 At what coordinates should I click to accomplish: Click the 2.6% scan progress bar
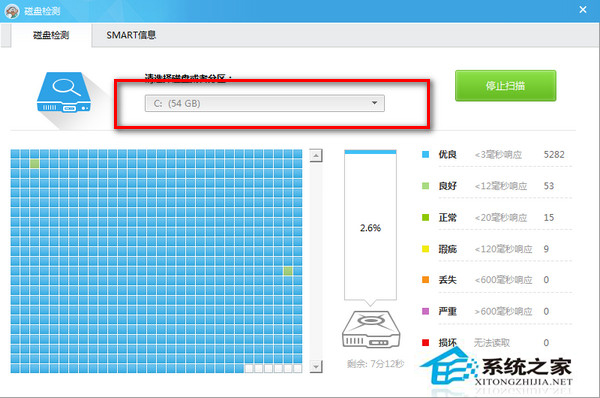coord(370,225)
